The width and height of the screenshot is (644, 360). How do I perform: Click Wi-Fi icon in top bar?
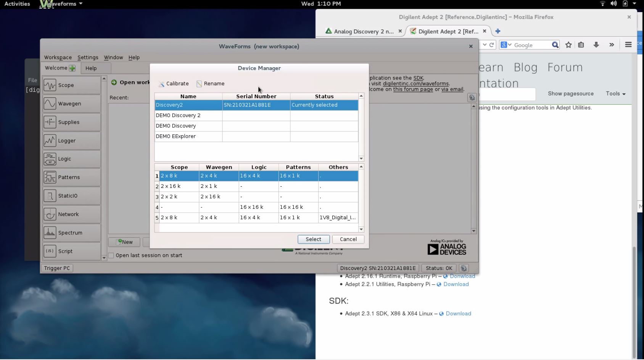(603, 4)
